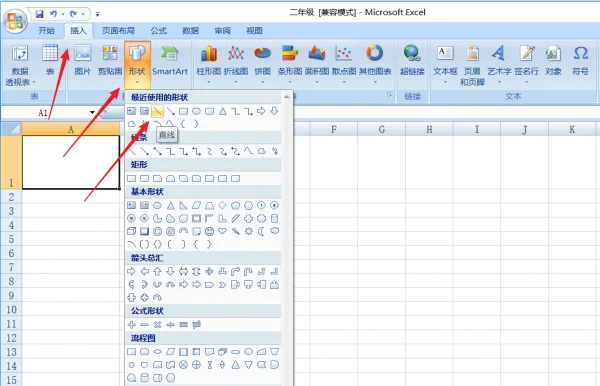Toggle the 形状 shapes gallery

[x=137, y=65]
